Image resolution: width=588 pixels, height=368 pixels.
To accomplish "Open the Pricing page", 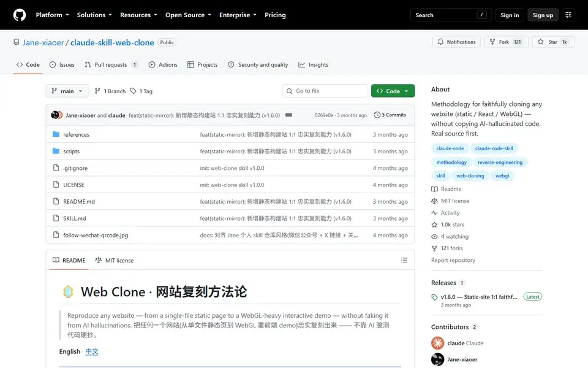I will click(x=275, y=15).
